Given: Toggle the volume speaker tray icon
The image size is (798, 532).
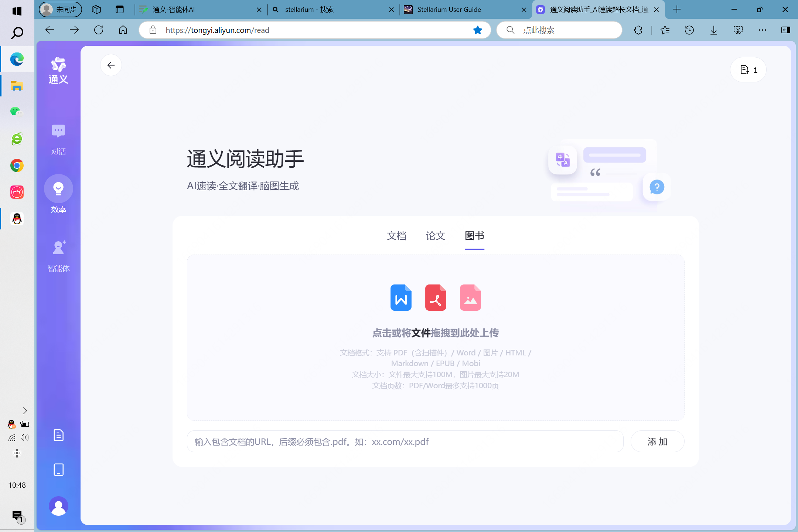Looking at the screenshot, I should point(24,438).
